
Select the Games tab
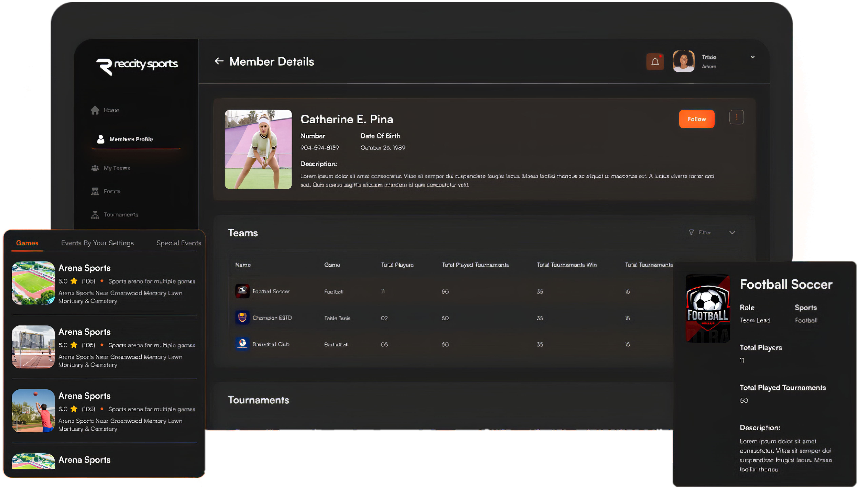pyautogui.click(x=27, y=243)
